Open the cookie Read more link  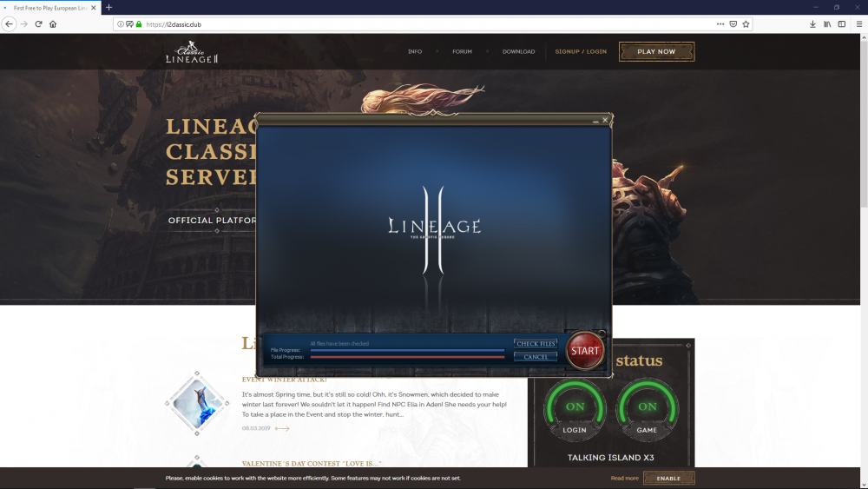point(624,478)
